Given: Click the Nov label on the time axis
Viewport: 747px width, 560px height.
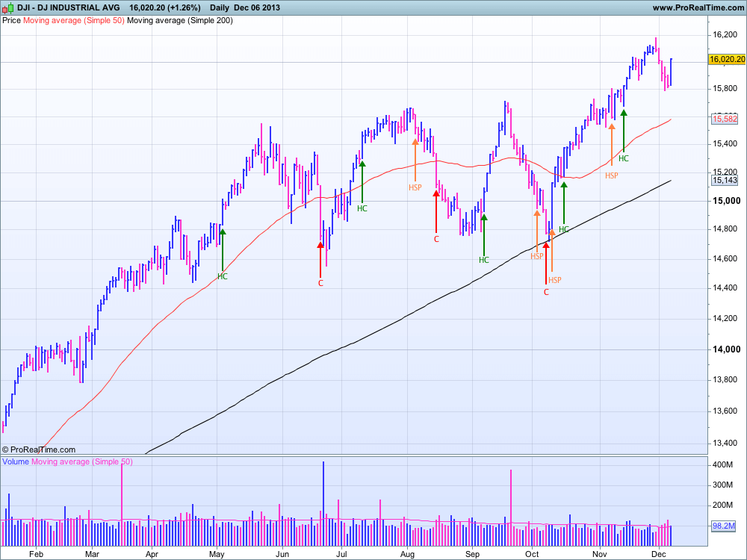Looking at the screenshot, I should click(600, 554).
